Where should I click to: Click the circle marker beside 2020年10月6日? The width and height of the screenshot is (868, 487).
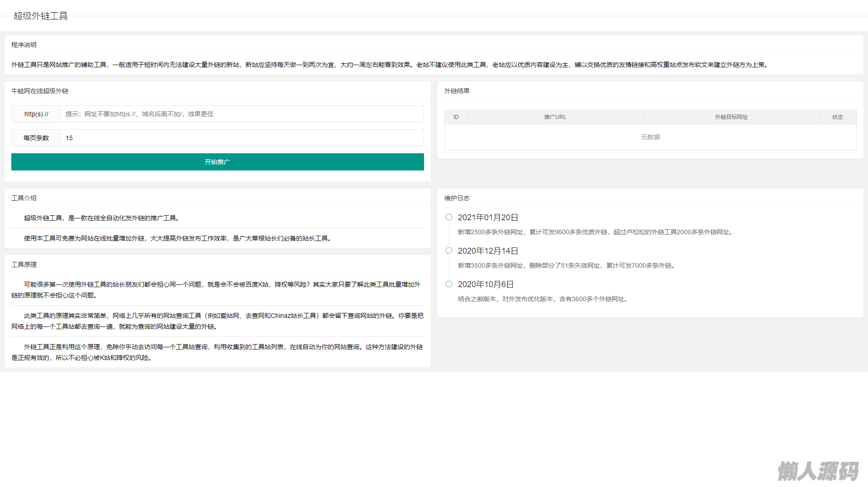pyautogui.click(x=449, y=284)
